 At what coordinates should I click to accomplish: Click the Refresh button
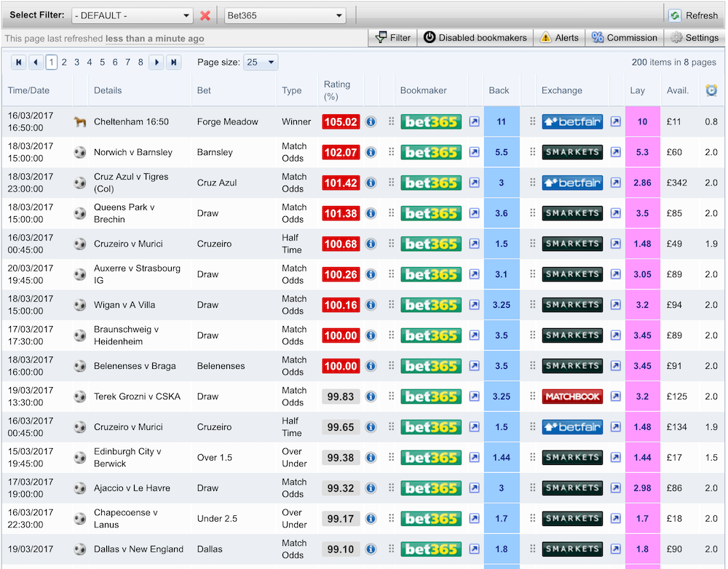click(x=694, y=15)
